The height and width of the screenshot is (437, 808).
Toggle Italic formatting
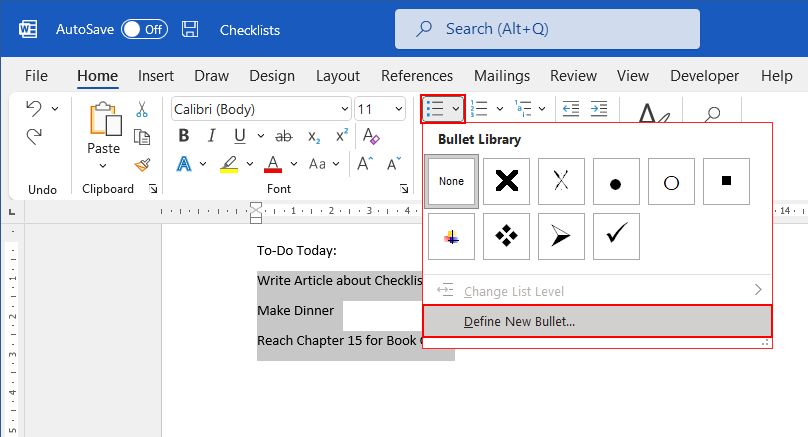coord(211,136)
